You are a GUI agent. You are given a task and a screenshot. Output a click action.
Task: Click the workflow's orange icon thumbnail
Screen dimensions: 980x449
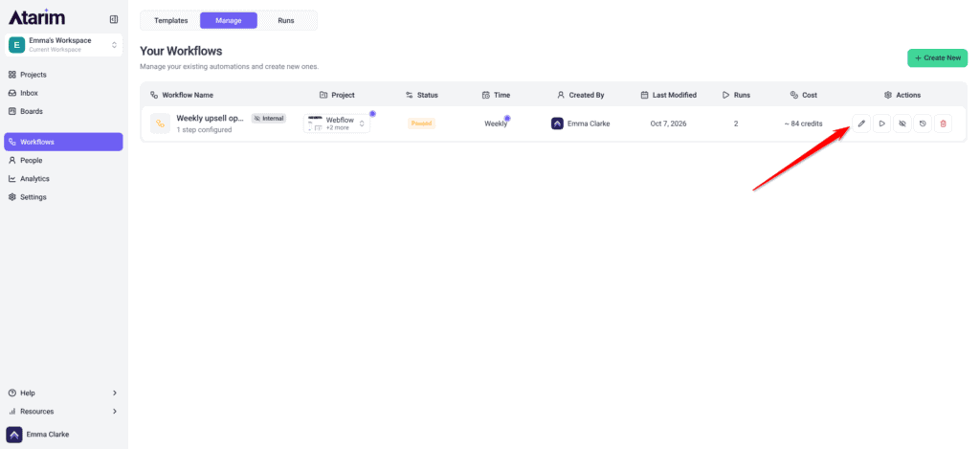pos(160,123)
